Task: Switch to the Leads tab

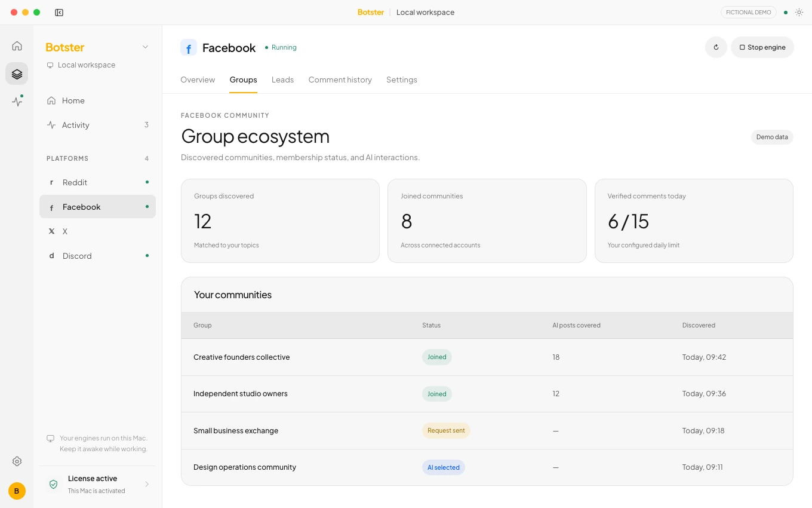Action: click(282, 79)
